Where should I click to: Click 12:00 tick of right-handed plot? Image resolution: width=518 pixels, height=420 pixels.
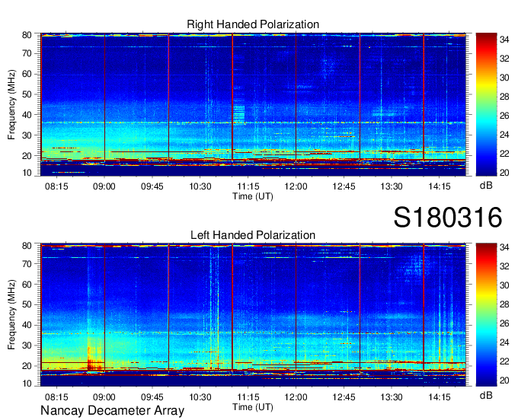296,186
